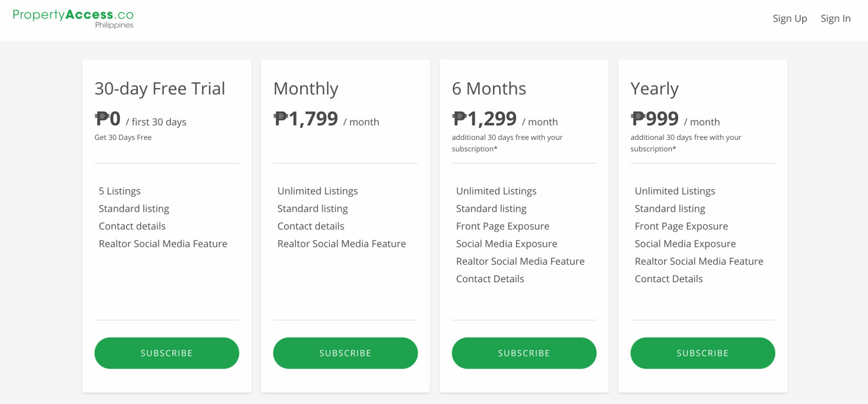868x404 pixels.
Task: Subscribe to the Monthly plan
Action: 345,353
